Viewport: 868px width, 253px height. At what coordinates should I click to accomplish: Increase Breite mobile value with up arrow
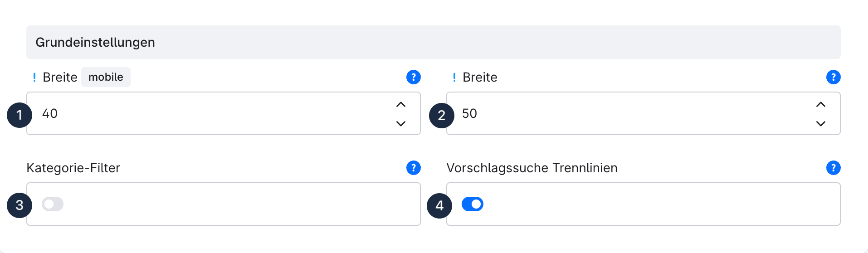click(x=400, y=105)
